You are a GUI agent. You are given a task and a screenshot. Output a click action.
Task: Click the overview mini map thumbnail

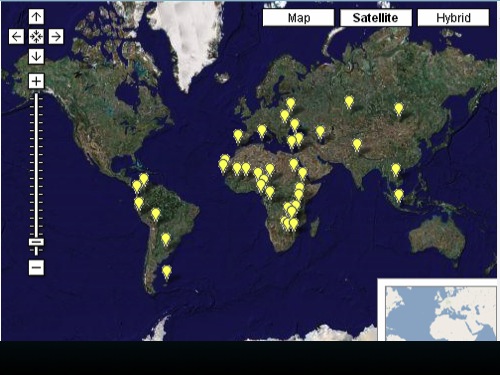pos(438,311)
